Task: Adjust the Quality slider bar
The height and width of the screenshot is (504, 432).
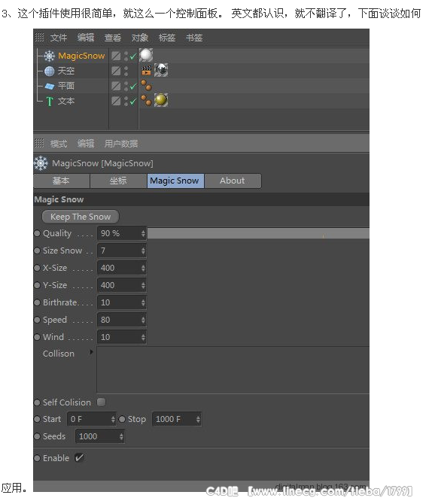Action: click(x=258, y=233)
